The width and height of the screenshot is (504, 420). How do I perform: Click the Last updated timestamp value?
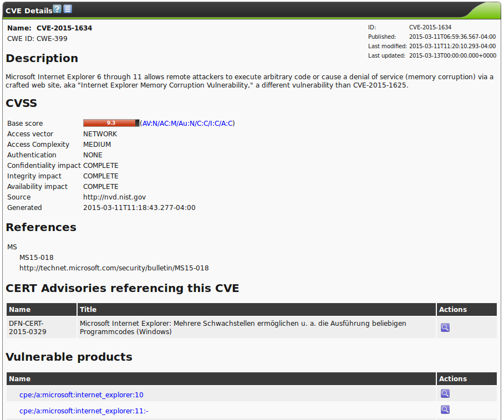pos(452,55)
